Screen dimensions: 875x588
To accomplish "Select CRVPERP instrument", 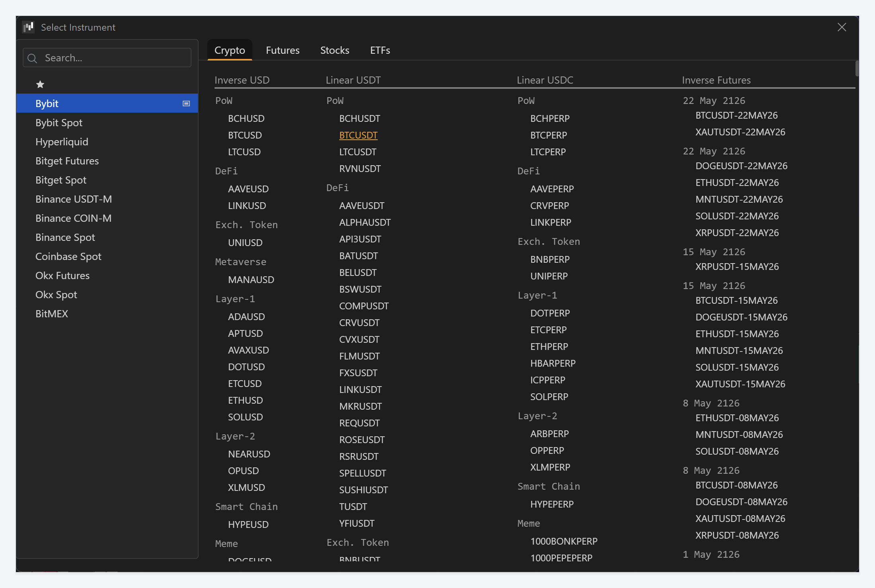I will point(550,206).
